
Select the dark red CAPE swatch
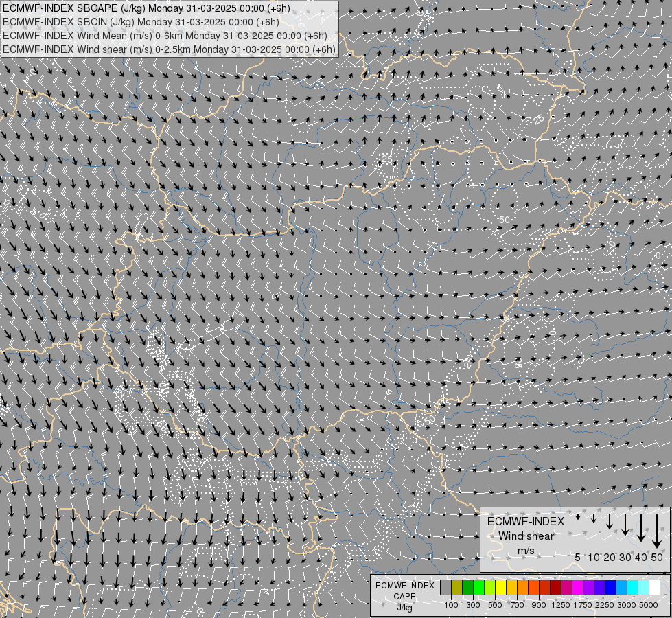(x=556, y=587)
